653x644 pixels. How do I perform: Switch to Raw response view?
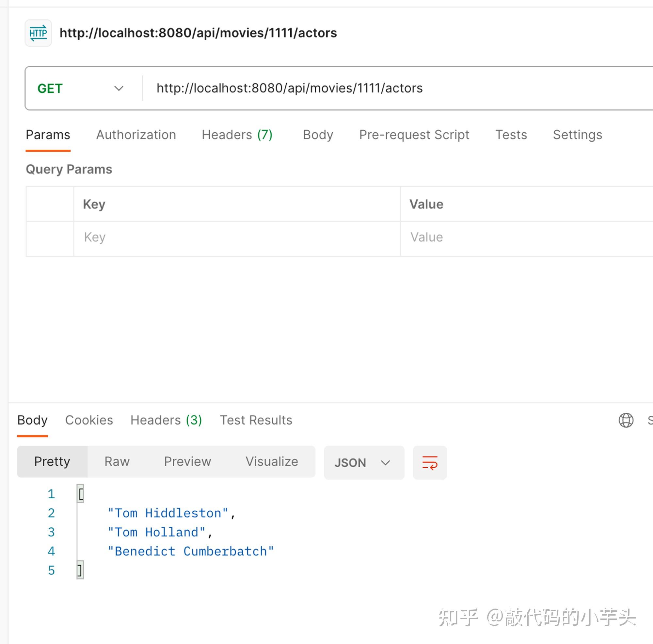(x=116, y=461)
